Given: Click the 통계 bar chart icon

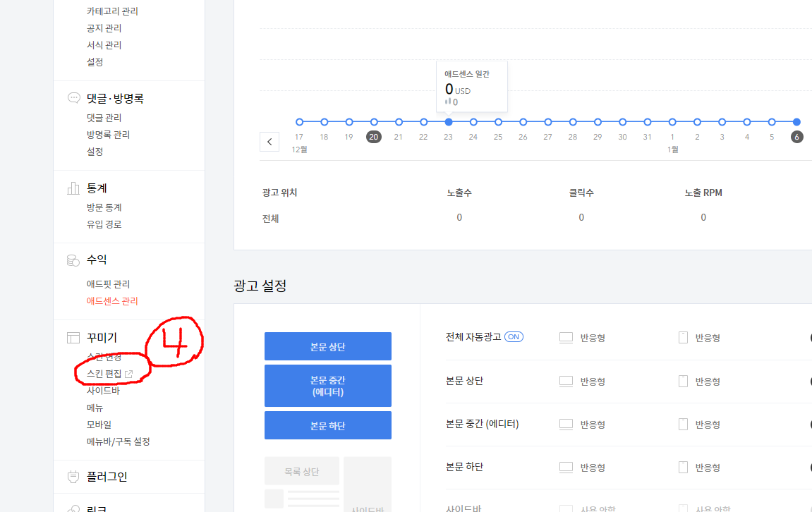Looking at the screenshot, I should 73,188.
